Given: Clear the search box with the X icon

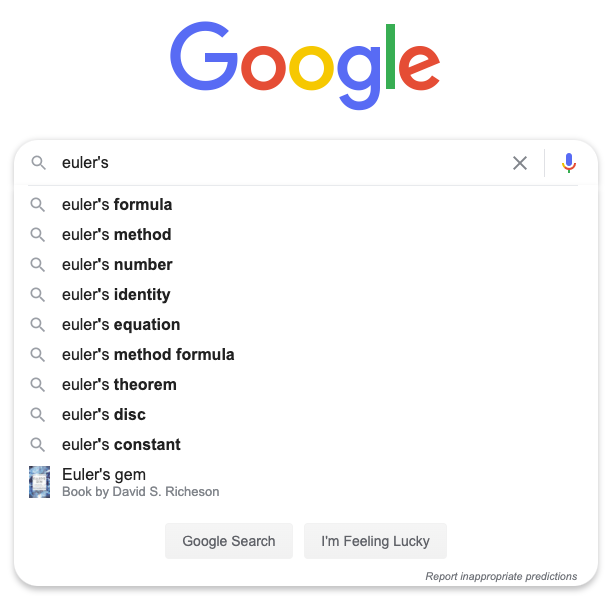Looking at the screenshot, I should pyautogui.click(x=520, y=163).
